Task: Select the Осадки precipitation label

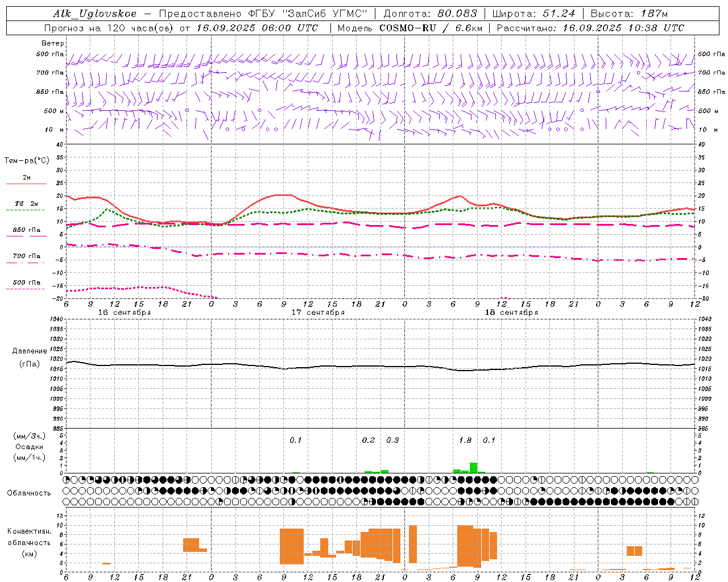Action: pyautogui.click(x=29, y=447)
